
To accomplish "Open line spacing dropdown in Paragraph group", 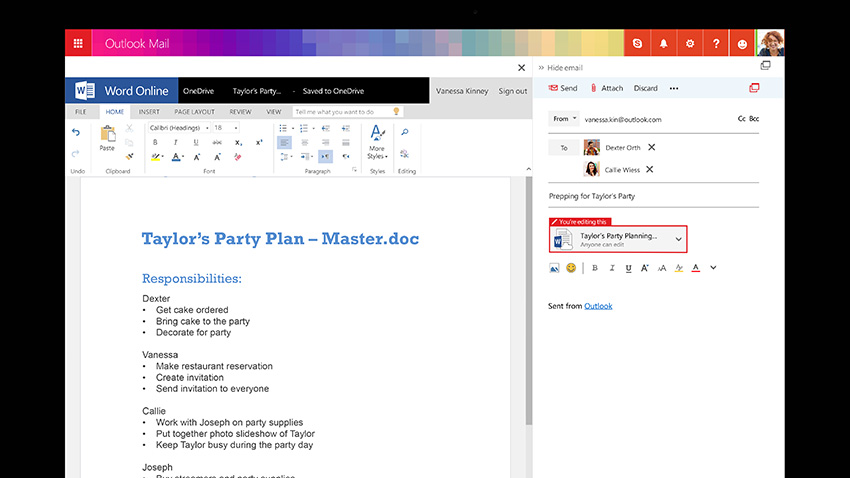I will [x=285, y=157].
